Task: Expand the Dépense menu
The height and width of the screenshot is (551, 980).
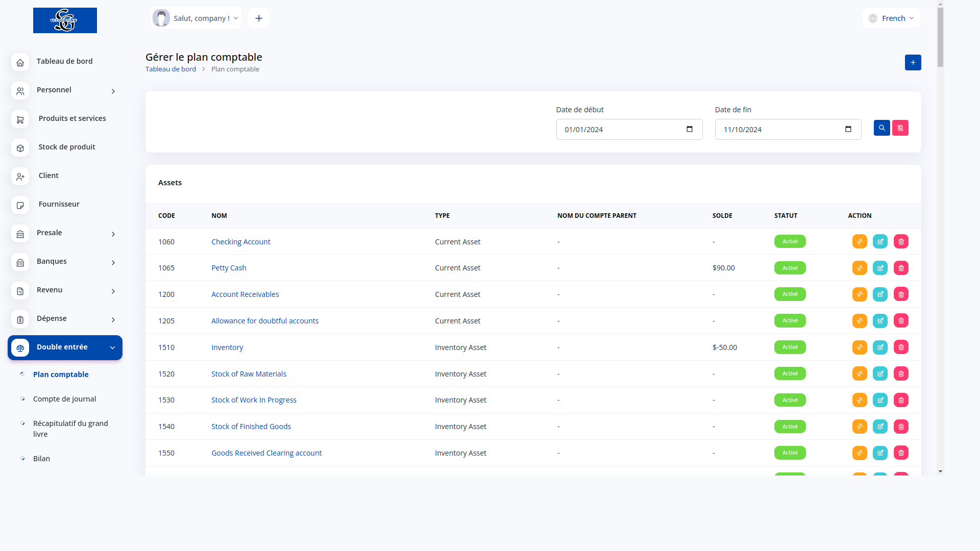Action: click(x=65, y=319)
